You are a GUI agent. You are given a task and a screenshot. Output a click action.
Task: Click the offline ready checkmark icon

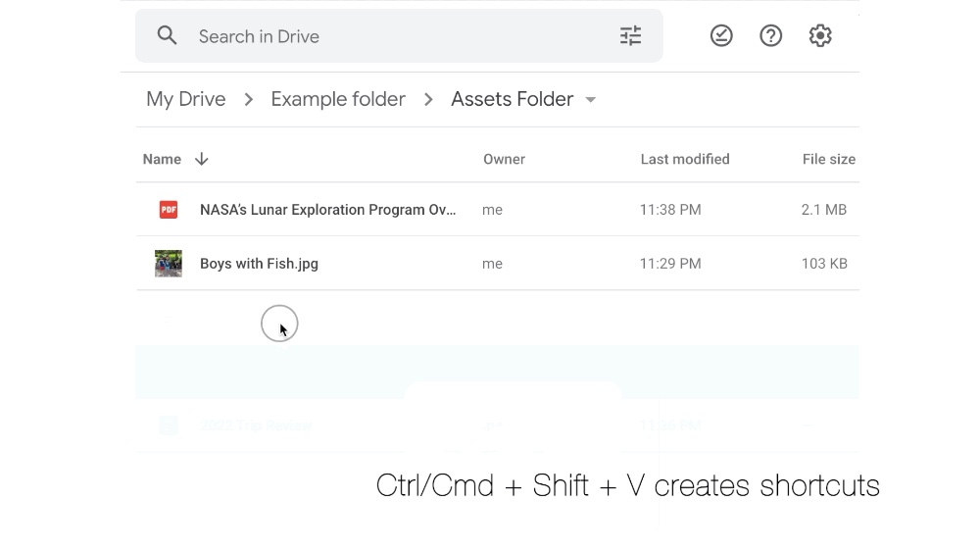pyautogui.click(x=721, y=36)
